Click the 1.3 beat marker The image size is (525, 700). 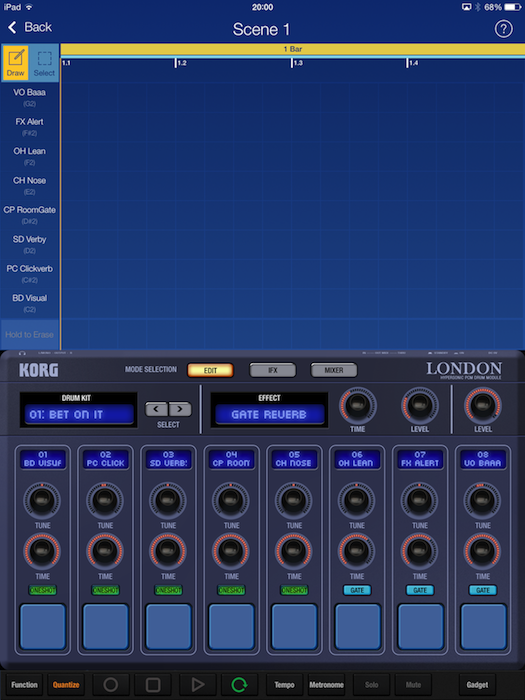coord(297,63)
